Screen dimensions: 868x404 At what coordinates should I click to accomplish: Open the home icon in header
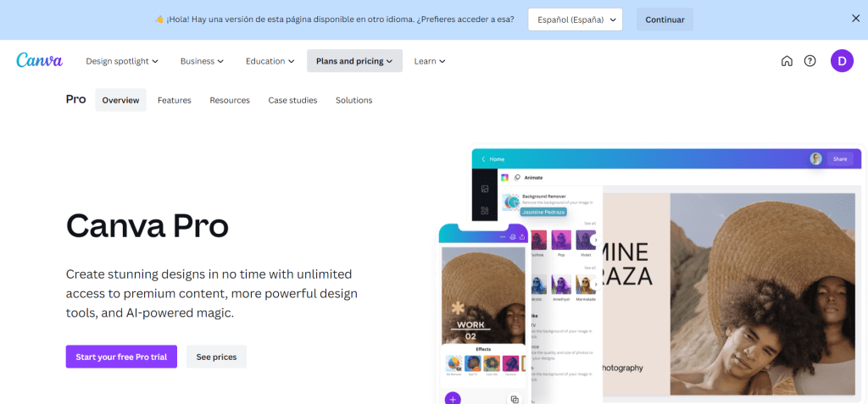pyautogui.click(x=787, y=61)
